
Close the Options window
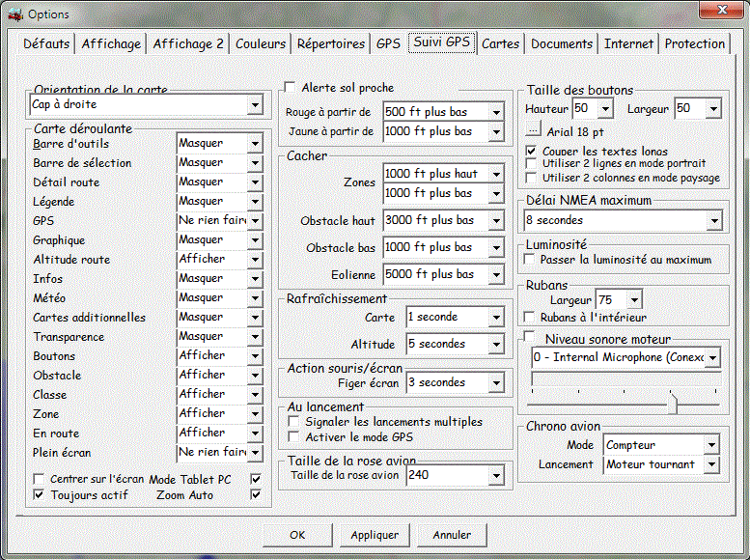722,10
